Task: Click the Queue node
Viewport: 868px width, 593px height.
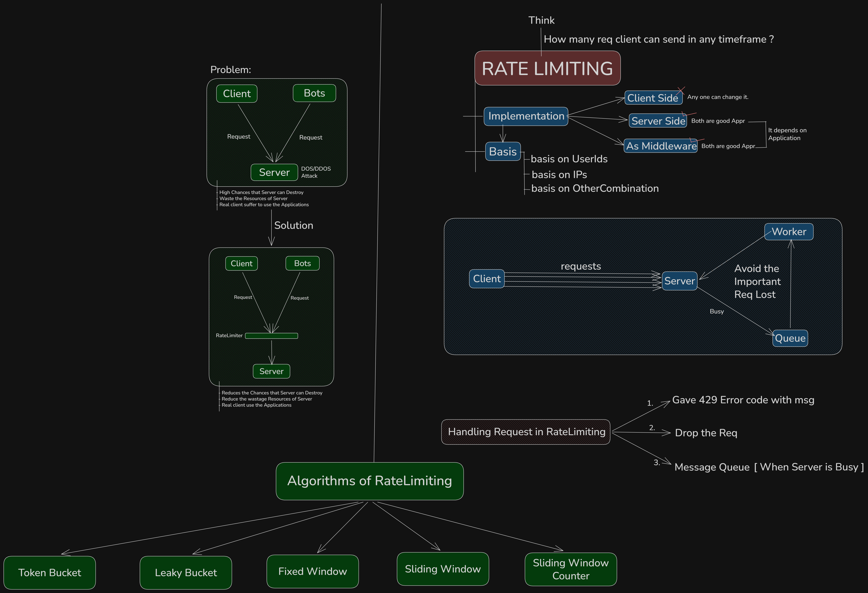Action: click(x=790, y=338)
